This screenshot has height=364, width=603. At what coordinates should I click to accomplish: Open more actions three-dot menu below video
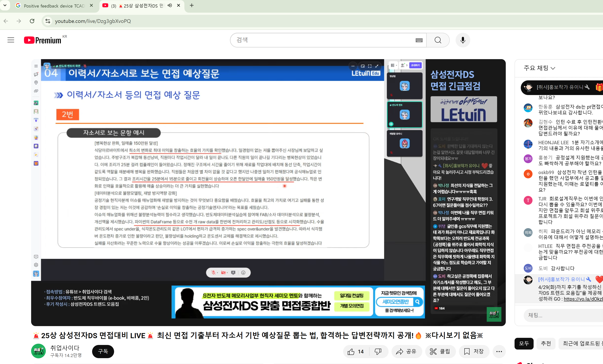click(x=499, y=352)
